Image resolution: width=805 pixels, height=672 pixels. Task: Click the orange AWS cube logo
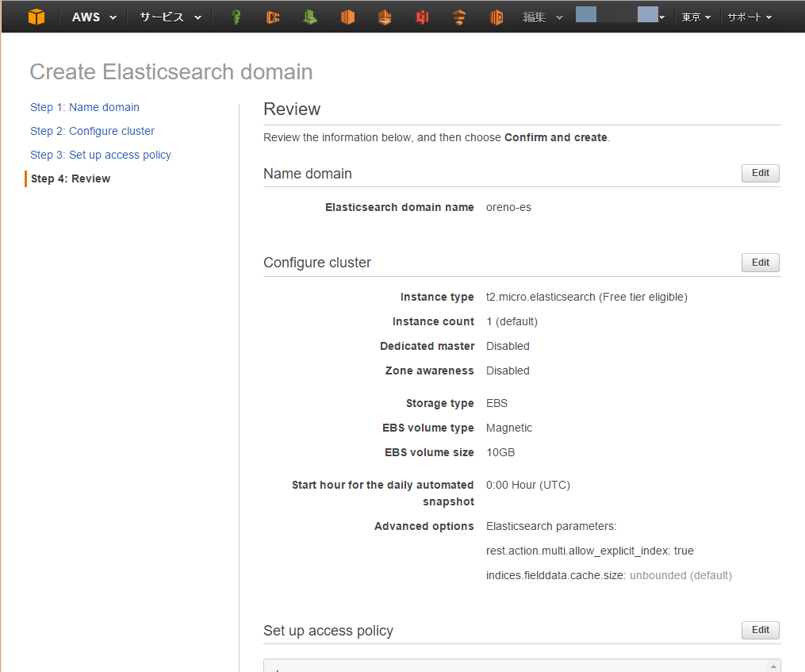pos(36,17)
